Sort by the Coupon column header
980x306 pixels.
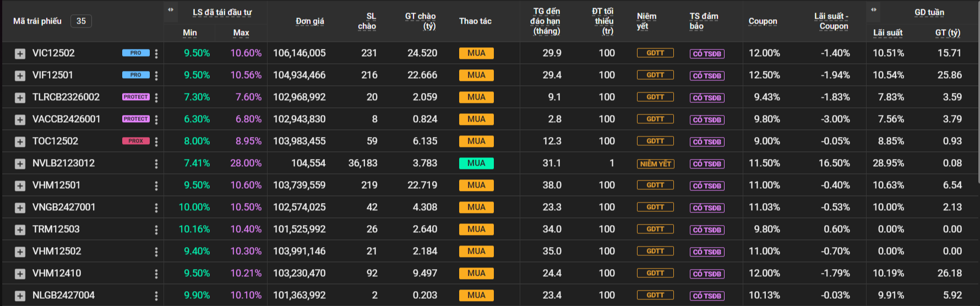763,21
